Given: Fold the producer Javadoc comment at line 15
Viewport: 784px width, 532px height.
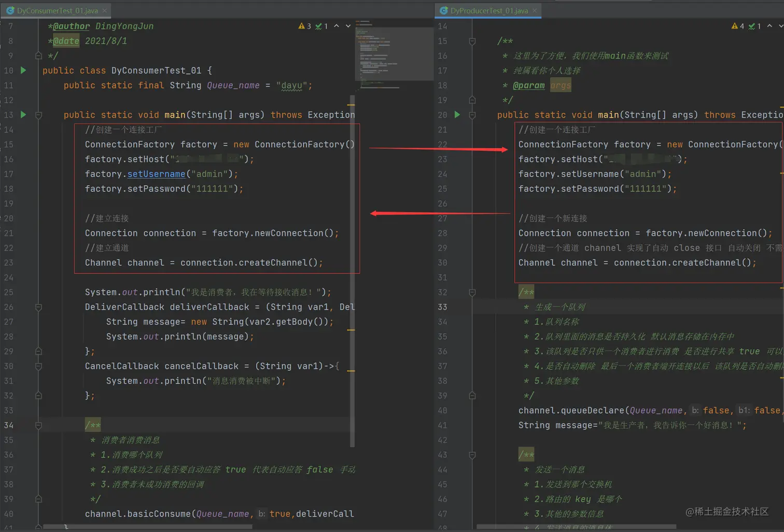Looking at the screenshot, I should (472, 41).
